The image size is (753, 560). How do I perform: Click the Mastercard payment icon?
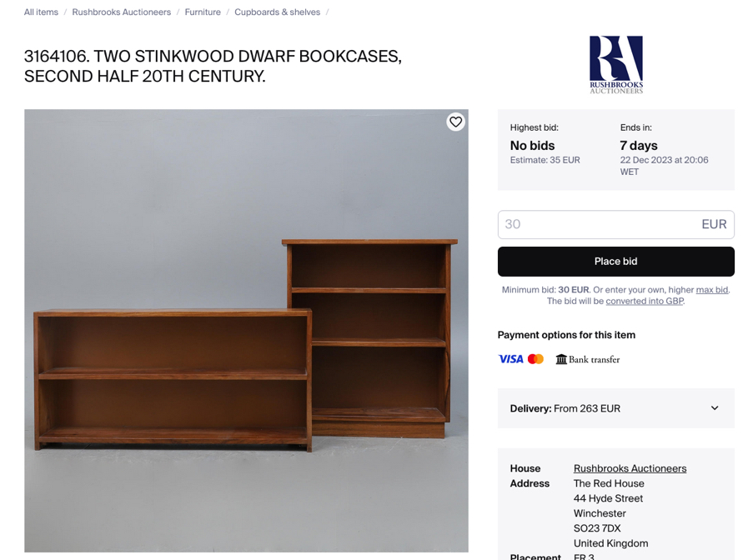[x=535, y=359]
